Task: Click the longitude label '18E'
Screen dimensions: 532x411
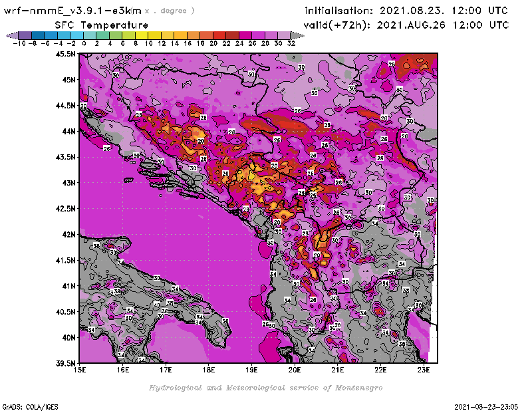Action: (x=209, y=370)
